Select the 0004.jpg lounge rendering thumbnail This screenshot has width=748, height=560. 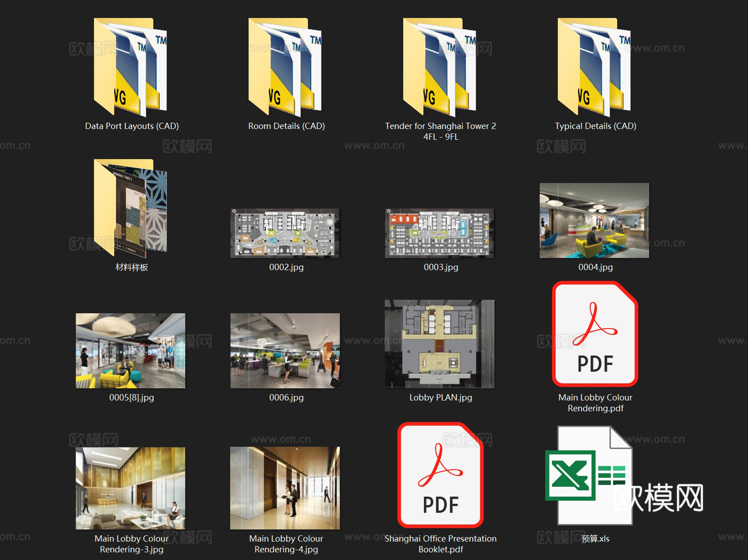tap(594, 220)
